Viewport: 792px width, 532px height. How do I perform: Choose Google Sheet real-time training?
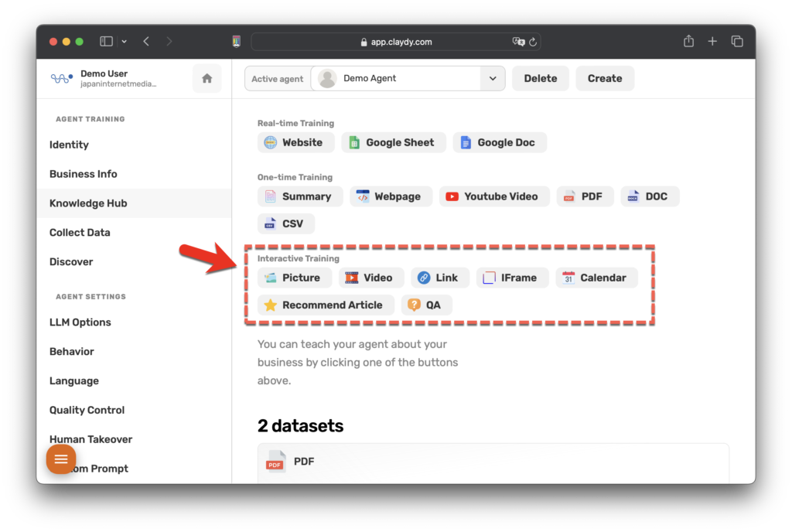coord(393,142)
